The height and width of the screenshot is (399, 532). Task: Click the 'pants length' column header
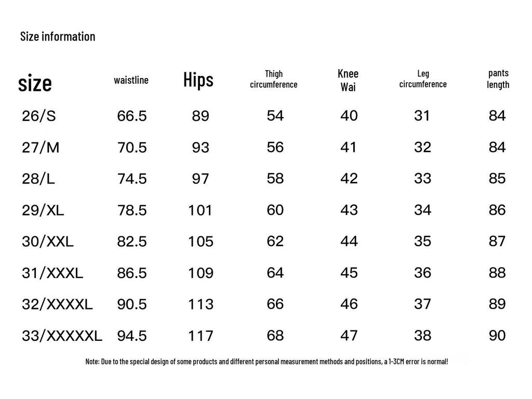coord(498,78)
